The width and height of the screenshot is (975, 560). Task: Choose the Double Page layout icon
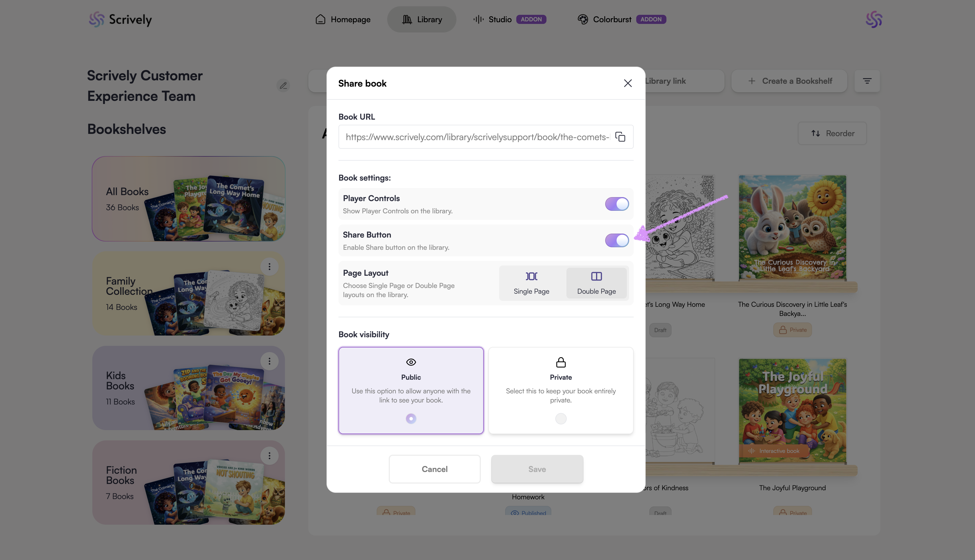(596, 277)
